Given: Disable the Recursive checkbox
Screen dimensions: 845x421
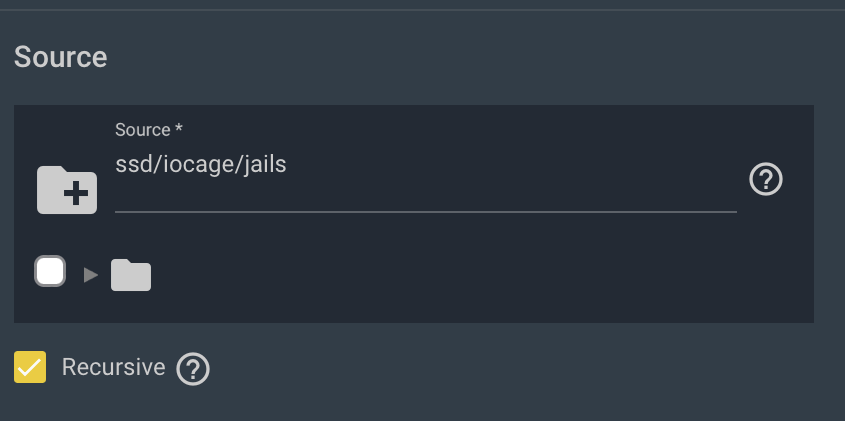Looking at the screenshot, I should click(x=30, y=367).
